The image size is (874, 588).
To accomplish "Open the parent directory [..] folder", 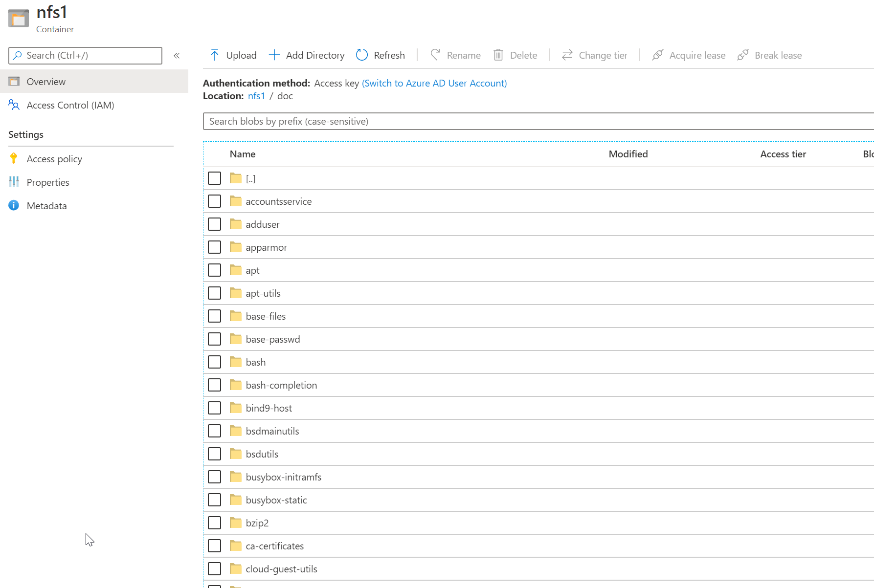I will [250, 178].
